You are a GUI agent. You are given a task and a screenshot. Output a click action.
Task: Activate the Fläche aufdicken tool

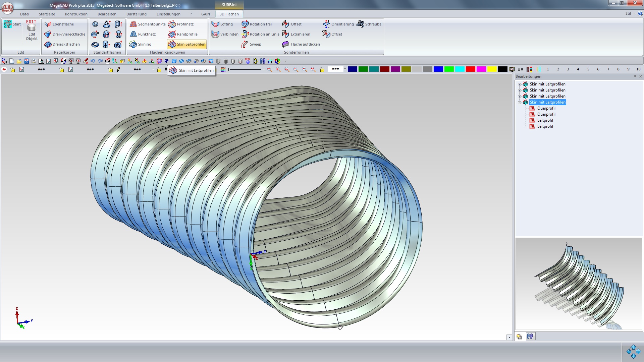pyautogui.click(x=301, y=44)
